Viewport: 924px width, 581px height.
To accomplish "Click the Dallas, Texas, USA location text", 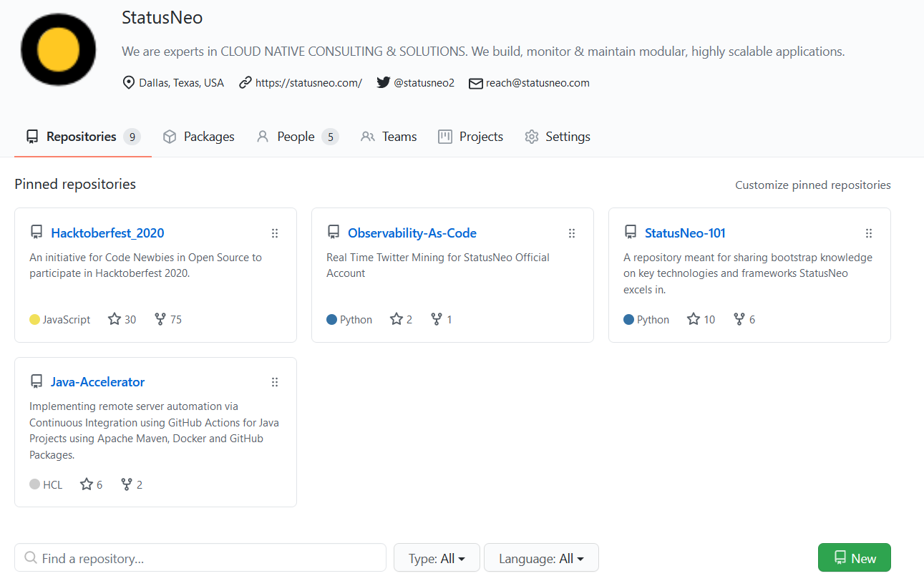I will (x=182, y=83).
